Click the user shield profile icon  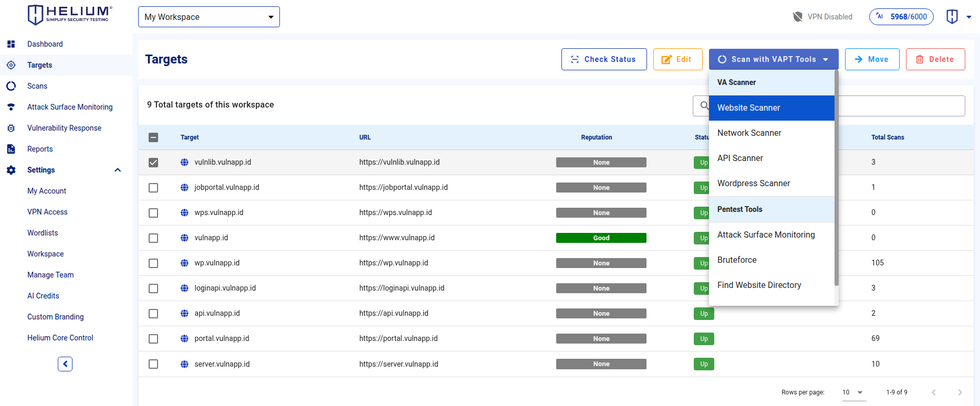pos(952,17)
